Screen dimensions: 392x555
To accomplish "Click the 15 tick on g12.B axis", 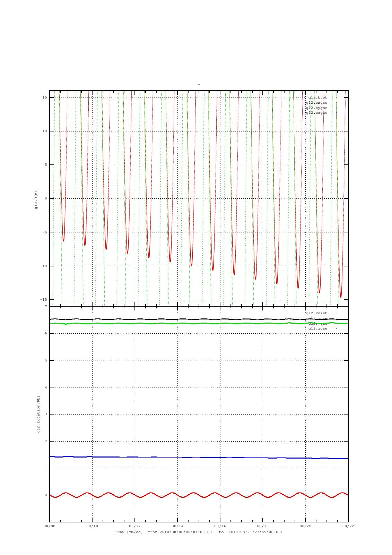I will click(45, 97).
